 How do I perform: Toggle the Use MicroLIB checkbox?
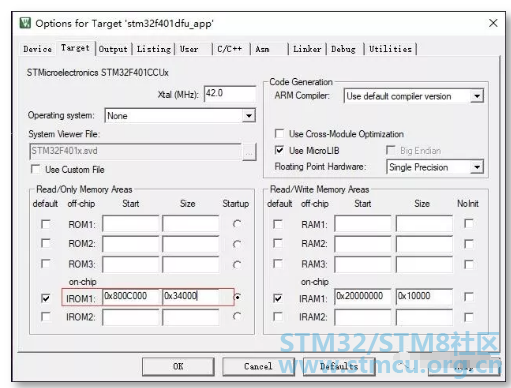coord(279,150)
